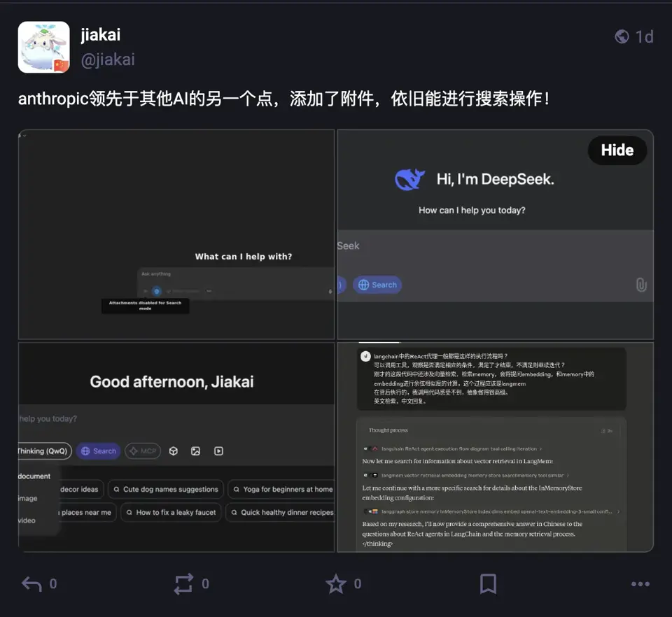This screenshot has width=672, height=617.
Task: Click the blue search globe in ChatGPT input
Action: point(157,291)
